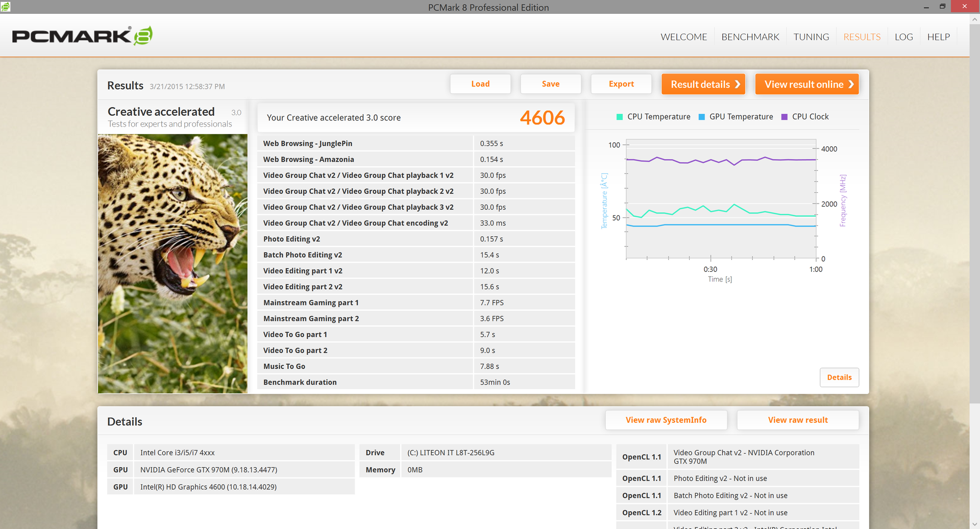Click View raw result button
This screenshot has height=529, width=980.
coord(798,420)
